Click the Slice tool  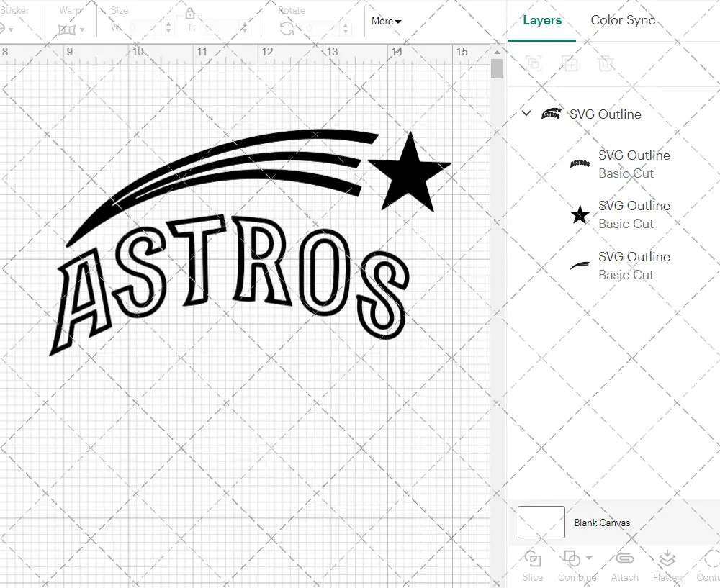point(532,566)
